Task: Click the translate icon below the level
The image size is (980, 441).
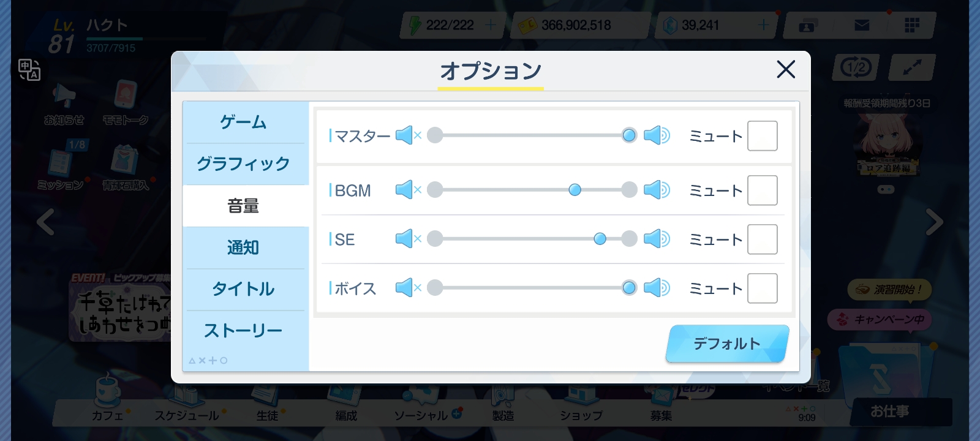Action: pyautogui.click(x=29, y=70)
